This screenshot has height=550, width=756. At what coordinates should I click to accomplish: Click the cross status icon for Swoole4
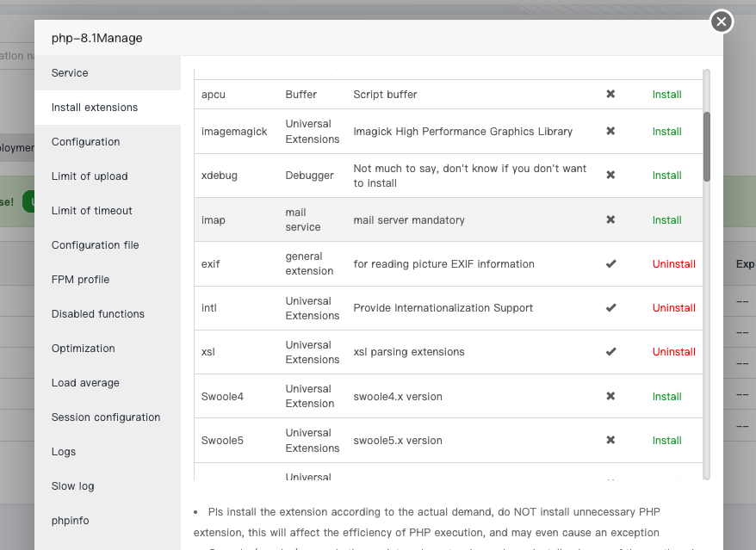(610, 396)
